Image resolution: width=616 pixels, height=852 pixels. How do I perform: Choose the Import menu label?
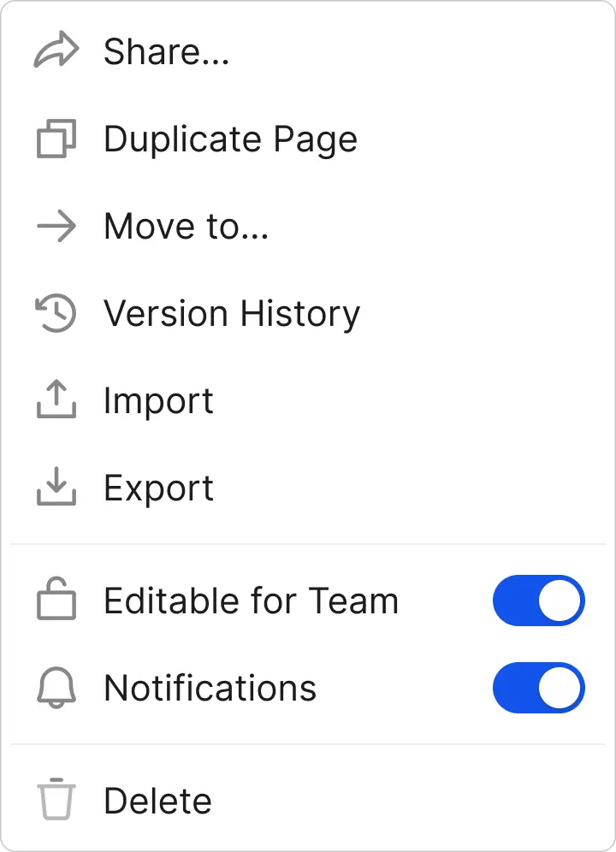158,401
